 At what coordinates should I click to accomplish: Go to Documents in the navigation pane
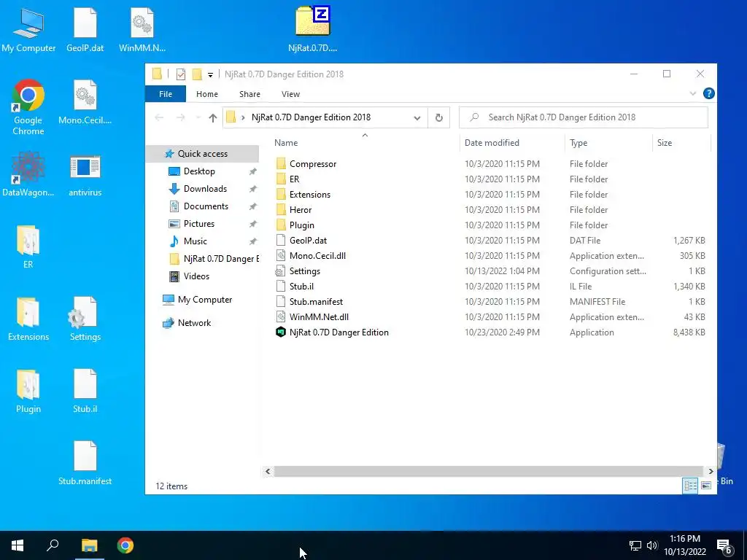click(206, 206)
